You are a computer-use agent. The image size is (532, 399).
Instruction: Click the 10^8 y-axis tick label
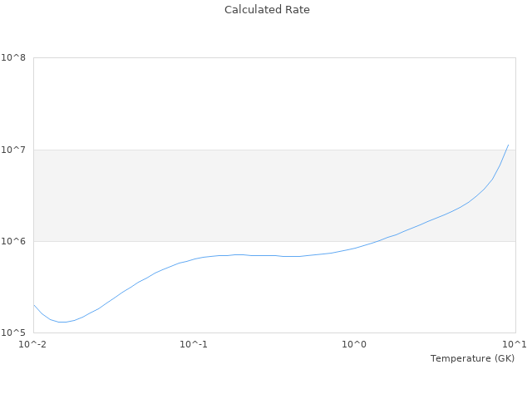tap(13, 58)
